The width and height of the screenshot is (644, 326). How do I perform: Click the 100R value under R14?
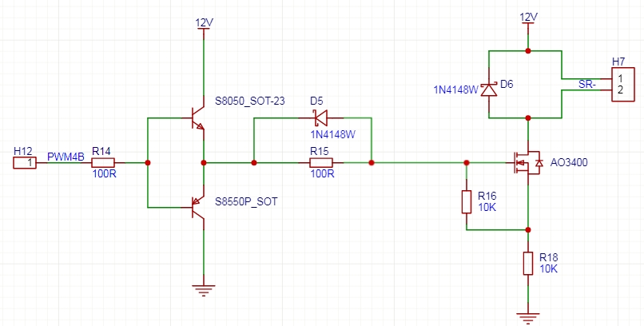[105, 173]
